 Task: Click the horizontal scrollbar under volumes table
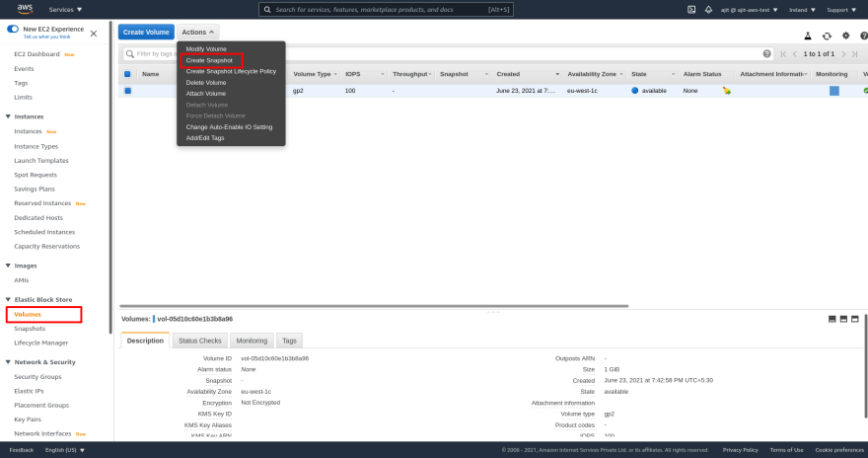[374, 306]
